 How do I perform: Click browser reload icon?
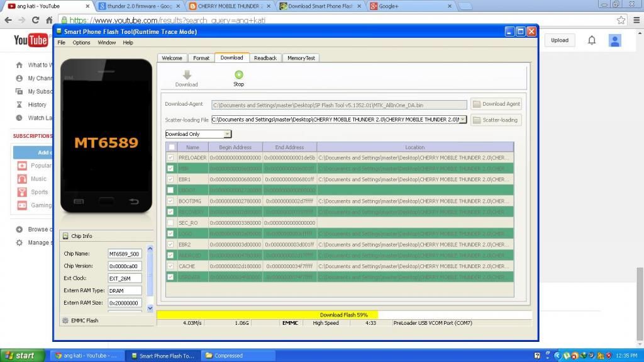tap(36, 20)
